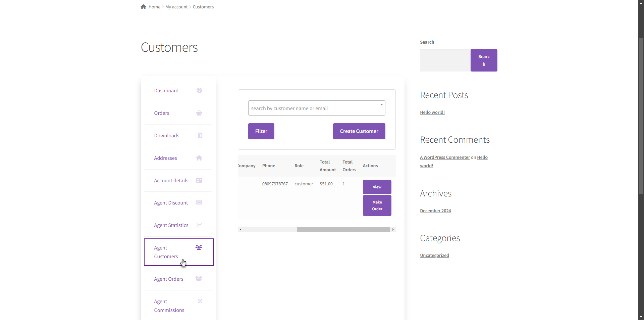Click the Create Customer button

tap(359, 131)
